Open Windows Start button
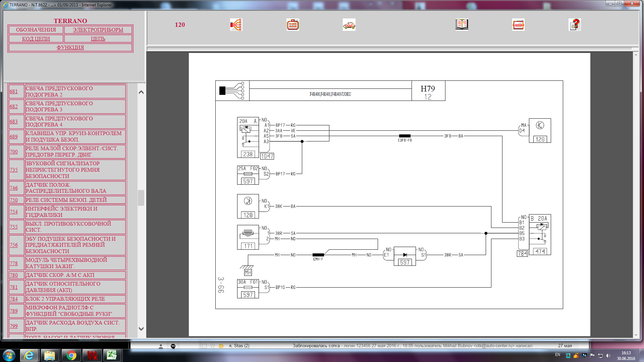The height and width of the screenshot is (362, 644). (9, 355)
